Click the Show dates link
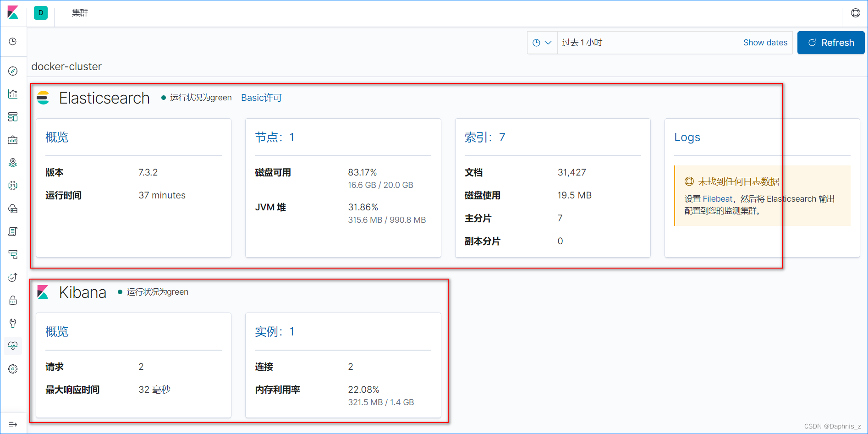 765,42
